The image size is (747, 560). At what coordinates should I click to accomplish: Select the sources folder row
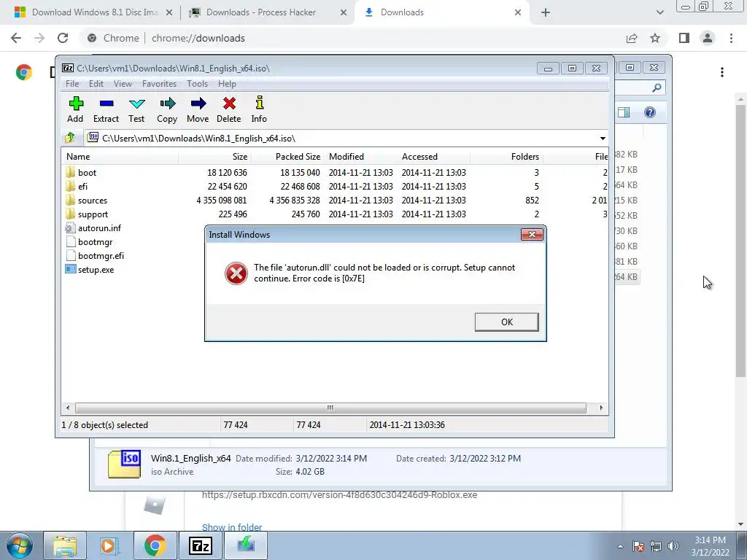(336, 201)
